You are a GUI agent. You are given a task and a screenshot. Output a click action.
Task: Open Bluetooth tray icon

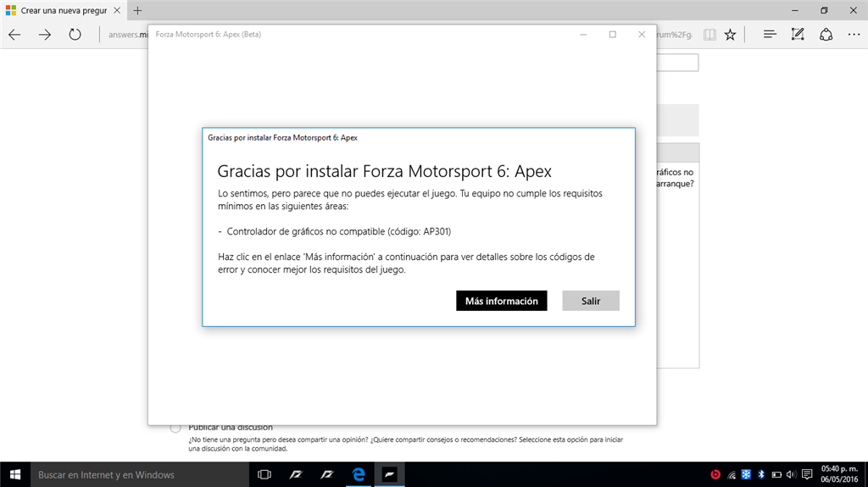pyautogui.click(x=761, y=474)
